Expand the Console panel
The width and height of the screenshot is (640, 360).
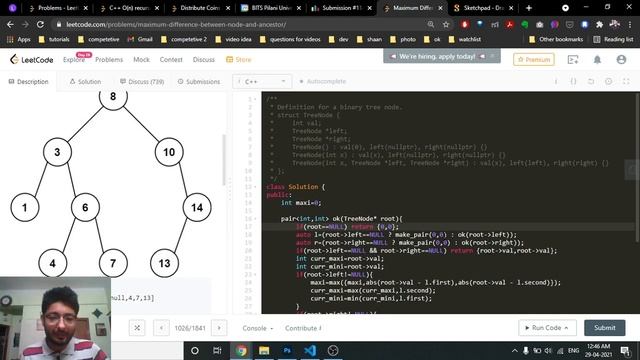pyautogui.click(x=258, y=328)
